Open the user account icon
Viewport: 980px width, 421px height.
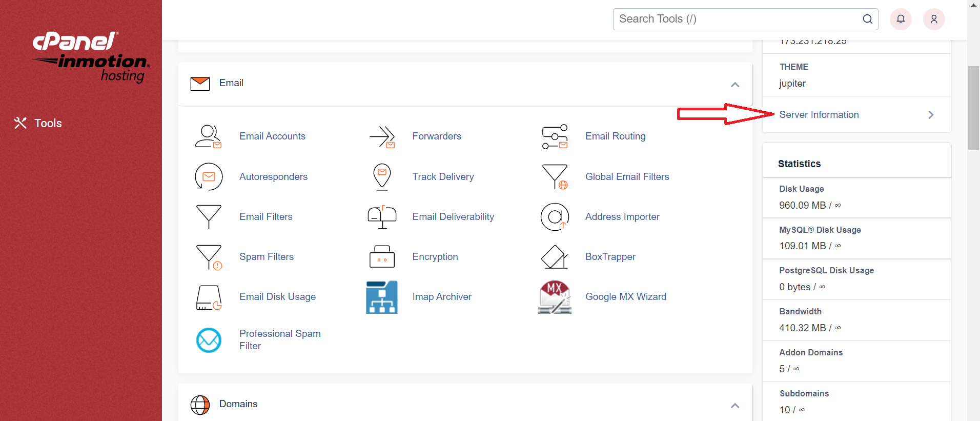[x=934, y=19]
